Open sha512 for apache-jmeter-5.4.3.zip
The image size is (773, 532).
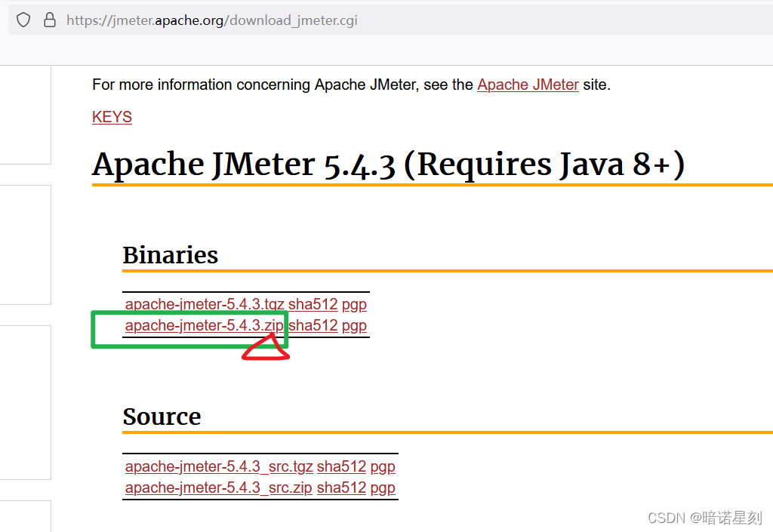(313, 325)
